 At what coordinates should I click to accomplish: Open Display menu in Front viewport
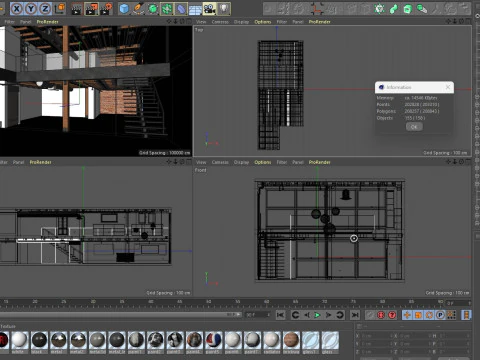point(241,162)
